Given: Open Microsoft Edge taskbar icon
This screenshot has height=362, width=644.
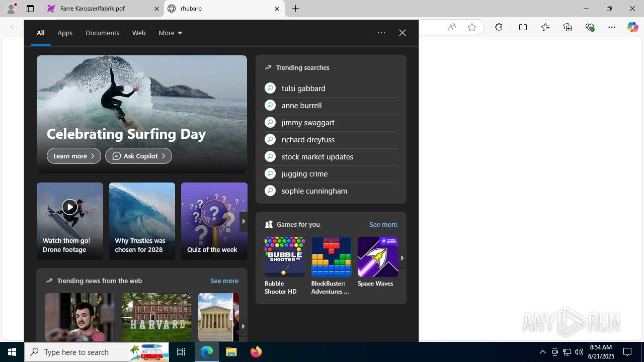Looking at the screenshot, I should (x=207, y=352).
